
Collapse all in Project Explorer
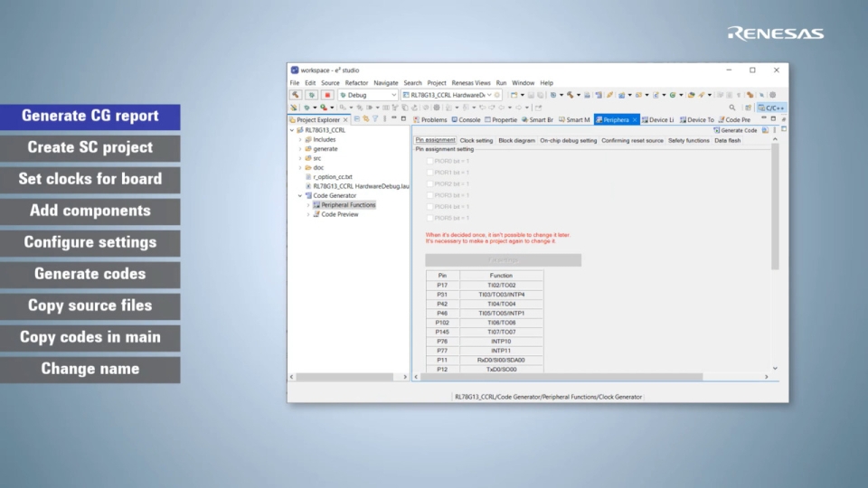click(357, 119)
